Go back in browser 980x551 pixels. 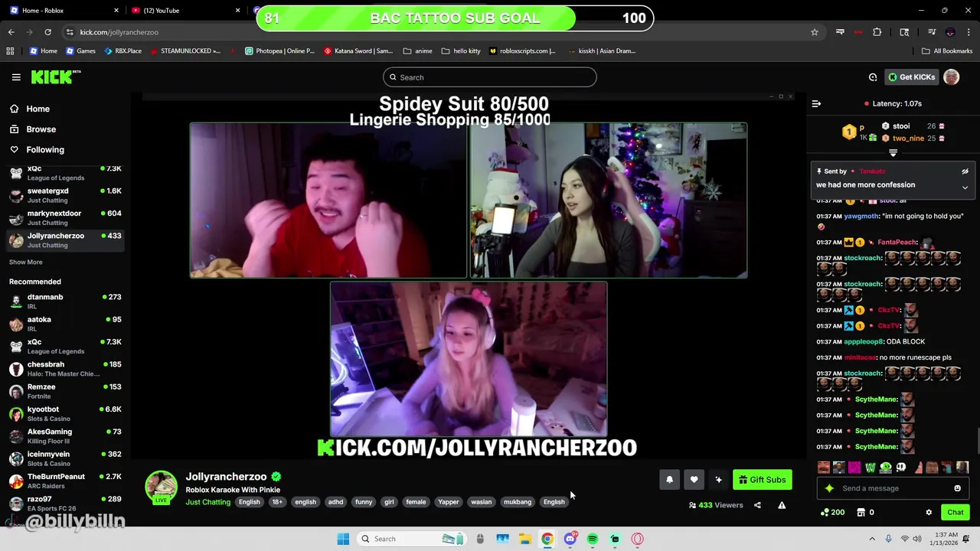tap(11, 32)
